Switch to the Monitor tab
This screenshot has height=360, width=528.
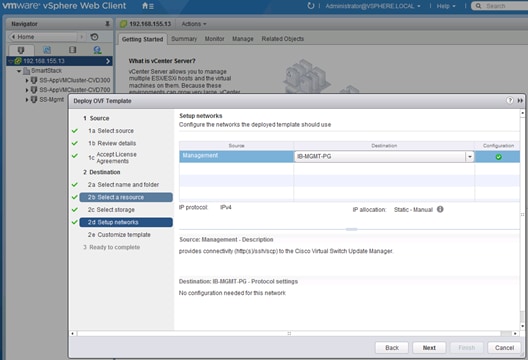point(214,39)
